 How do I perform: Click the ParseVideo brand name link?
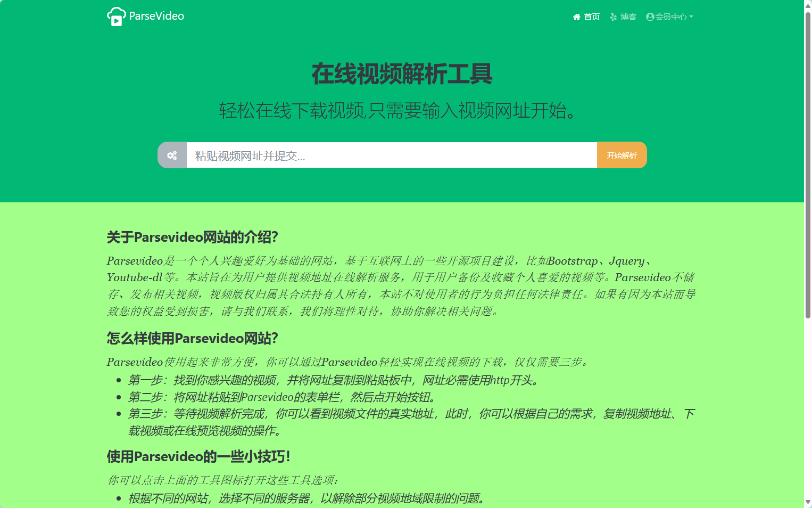(x=156, y=16)
